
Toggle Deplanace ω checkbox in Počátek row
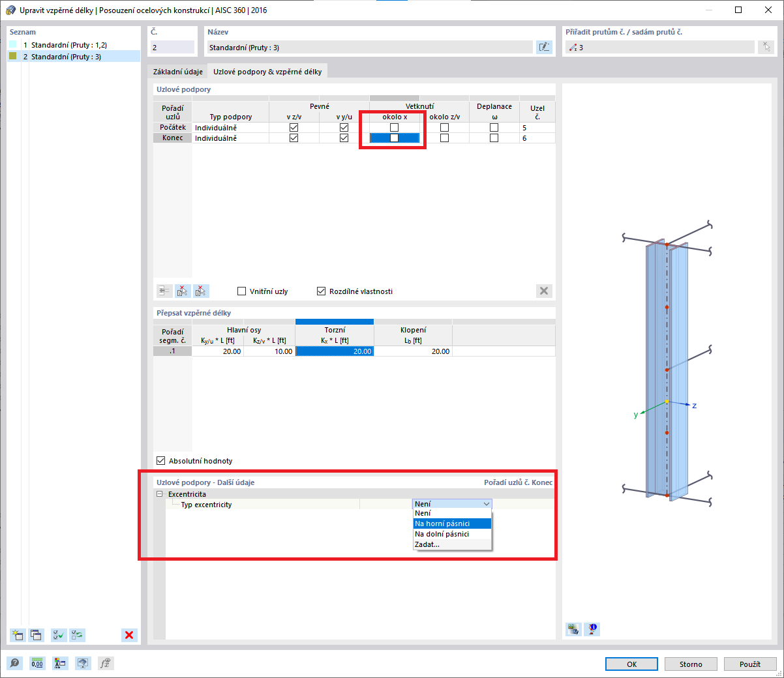(x=494, y=128)
